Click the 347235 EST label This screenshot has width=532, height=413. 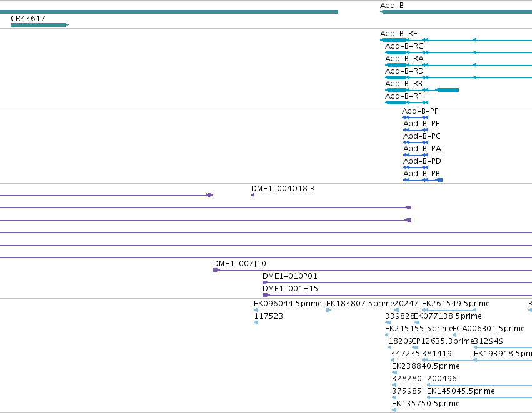click(x=406, y=354)
